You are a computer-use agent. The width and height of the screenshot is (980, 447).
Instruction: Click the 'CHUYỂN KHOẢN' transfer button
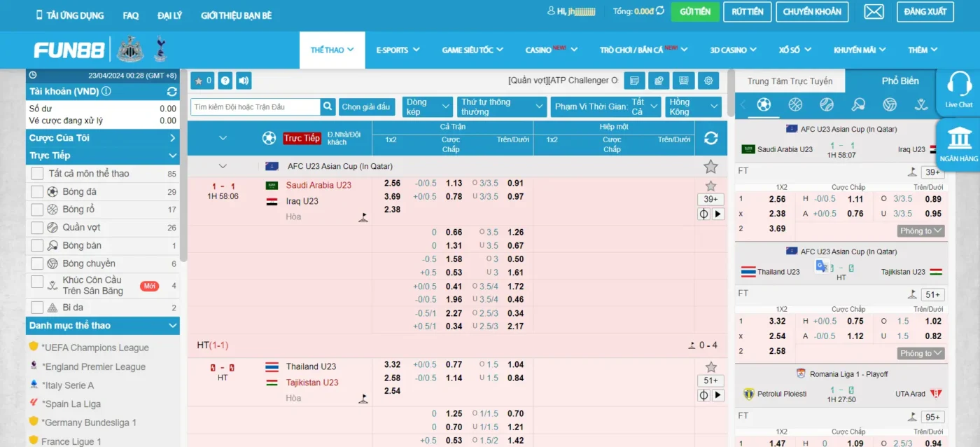point(813,12)
